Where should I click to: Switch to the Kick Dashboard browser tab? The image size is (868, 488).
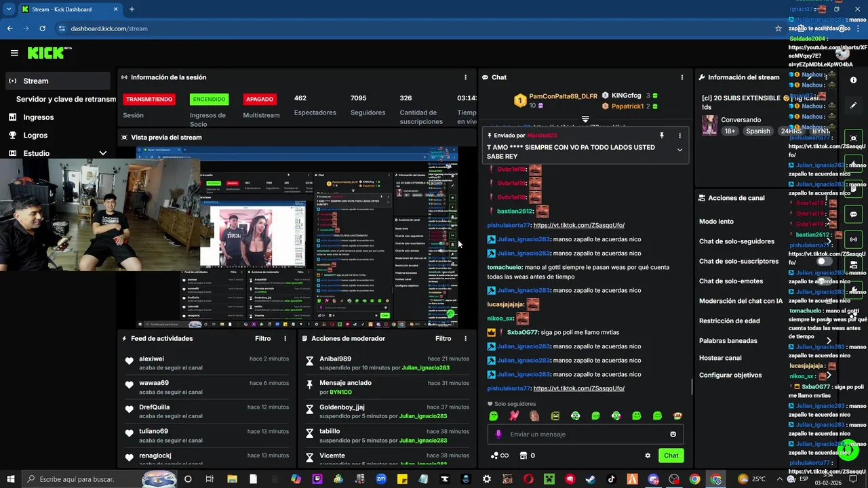pos(68,9)
